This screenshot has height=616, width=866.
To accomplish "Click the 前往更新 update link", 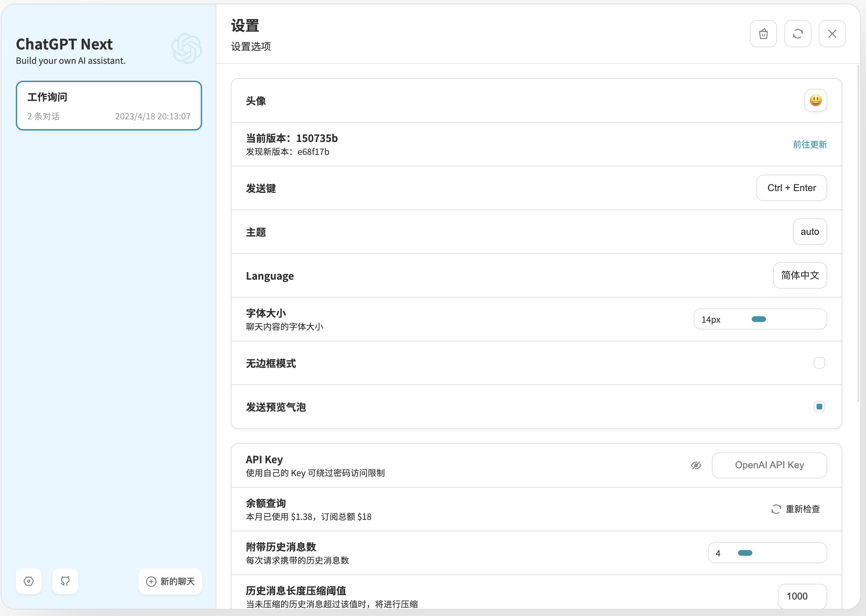I will 810,144.
